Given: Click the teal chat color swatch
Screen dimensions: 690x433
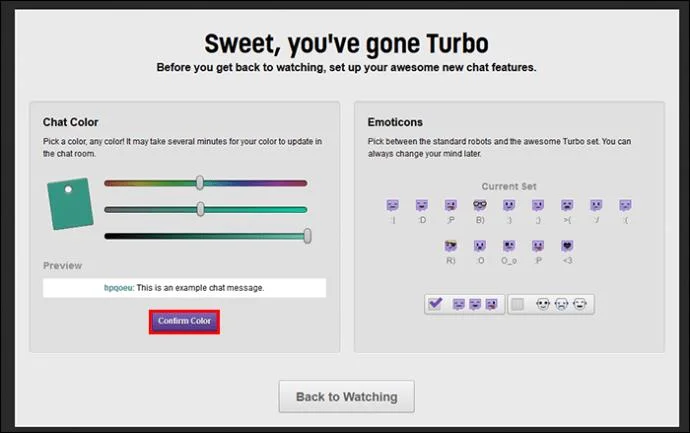Looking at the screenshot, I should [x=70, y=204].
